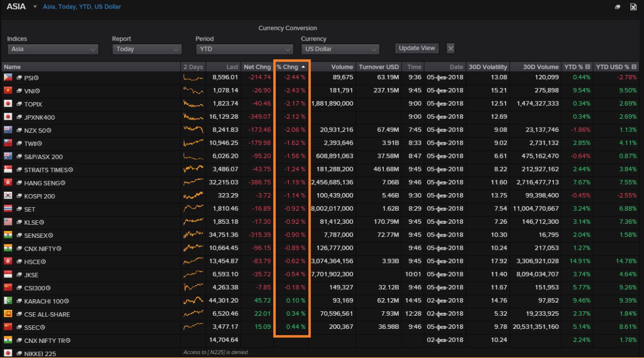Sort by the 30D Volatility column header

[x=488, y=67]
